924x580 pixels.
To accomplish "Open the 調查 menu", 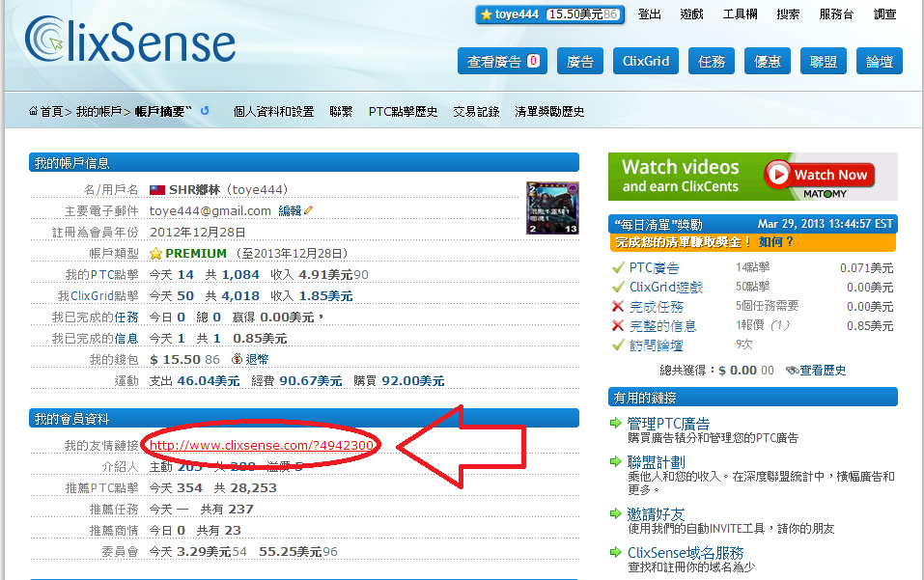I will point(884,14).
